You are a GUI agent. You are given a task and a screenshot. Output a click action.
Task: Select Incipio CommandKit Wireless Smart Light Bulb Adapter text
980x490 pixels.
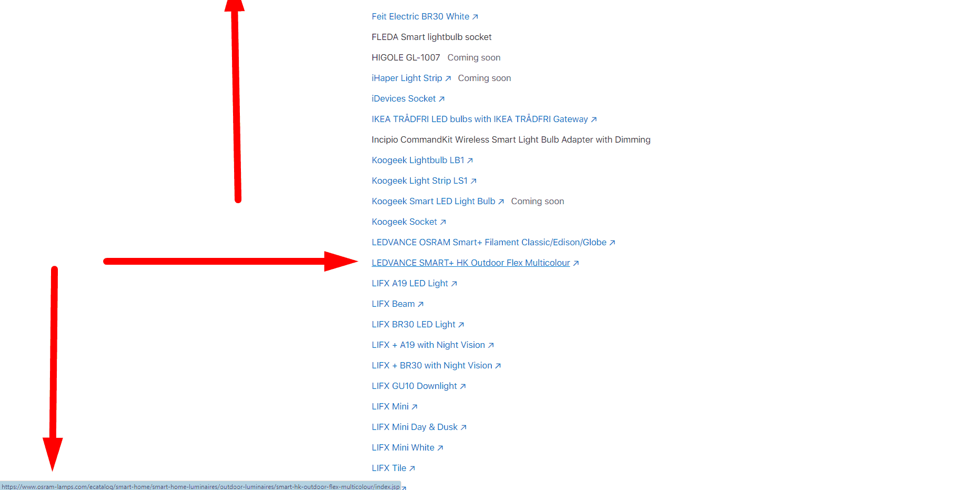(511, 139)
